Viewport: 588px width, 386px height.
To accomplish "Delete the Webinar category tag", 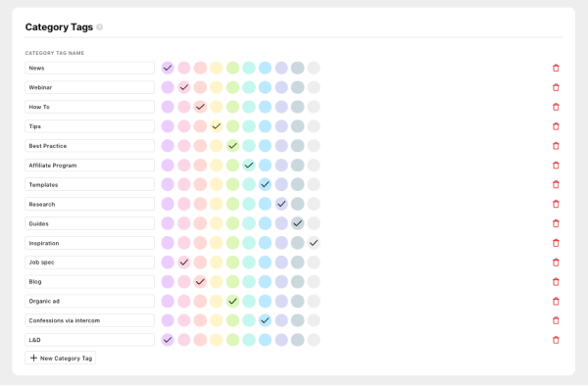I will (556, 87).
